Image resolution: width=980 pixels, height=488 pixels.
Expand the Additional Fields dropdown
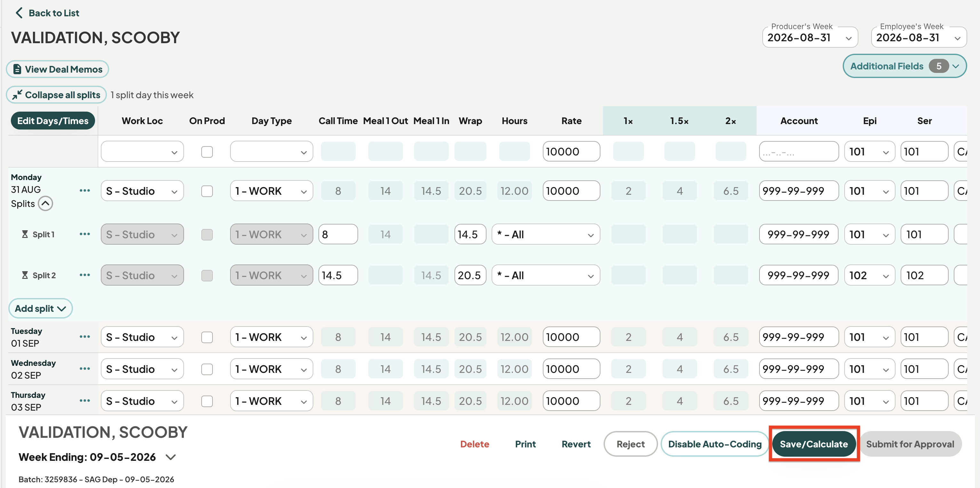[905, 66]
